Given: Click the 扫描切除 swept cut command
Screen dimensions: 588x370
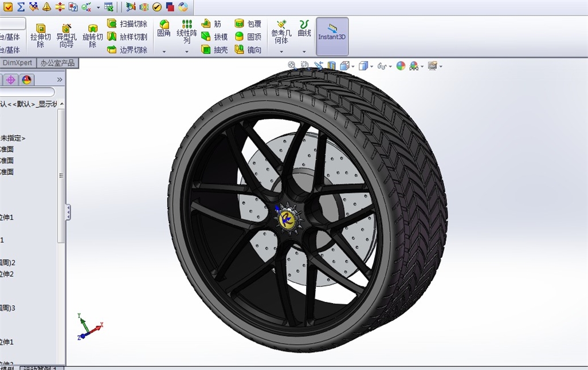Looking at the screenshot, I should coord(127,23).
